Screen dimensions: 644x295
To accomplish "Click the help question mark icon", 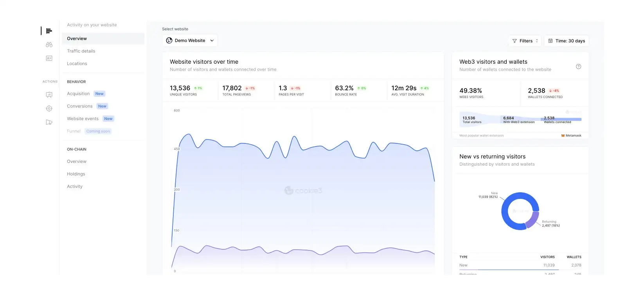I will [578, 66].
